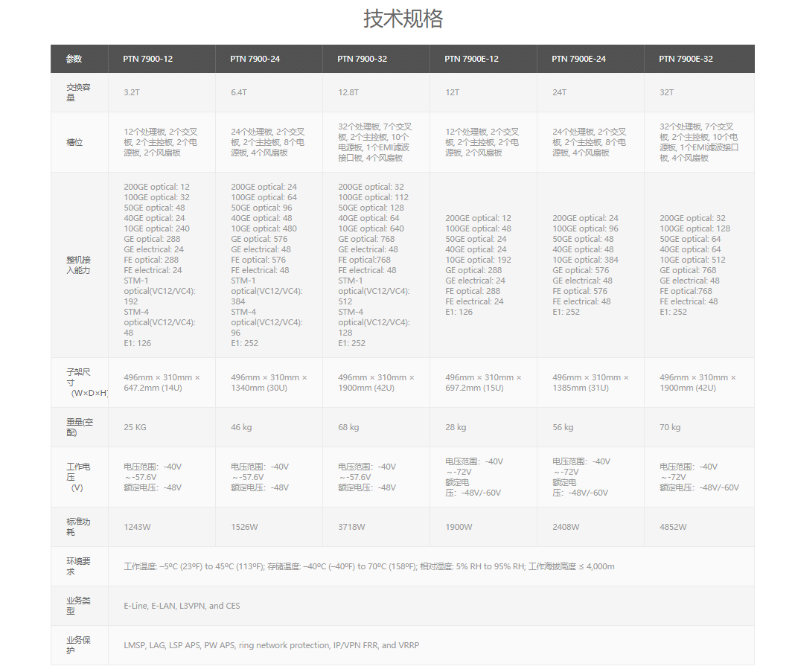
Task: Select the 子架尺寸 (W×D×H) row label
Action: (87, 383)
